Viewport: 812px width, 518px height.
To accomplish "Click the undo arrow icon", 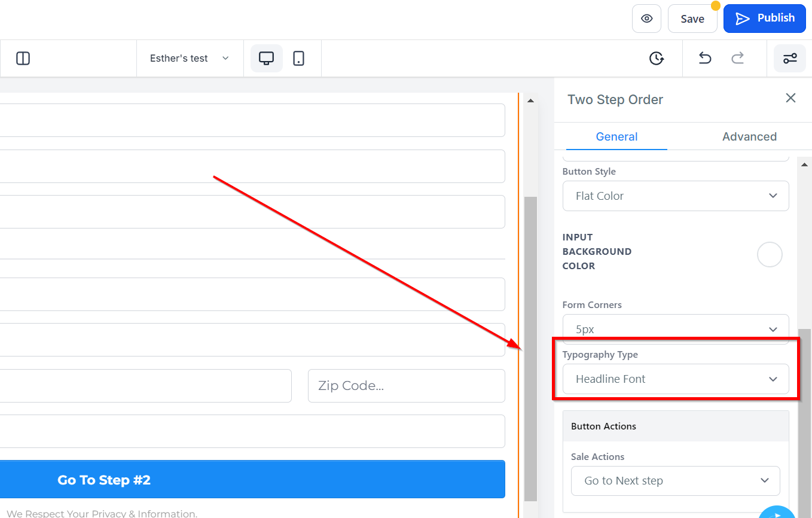I will coord(705,58).
